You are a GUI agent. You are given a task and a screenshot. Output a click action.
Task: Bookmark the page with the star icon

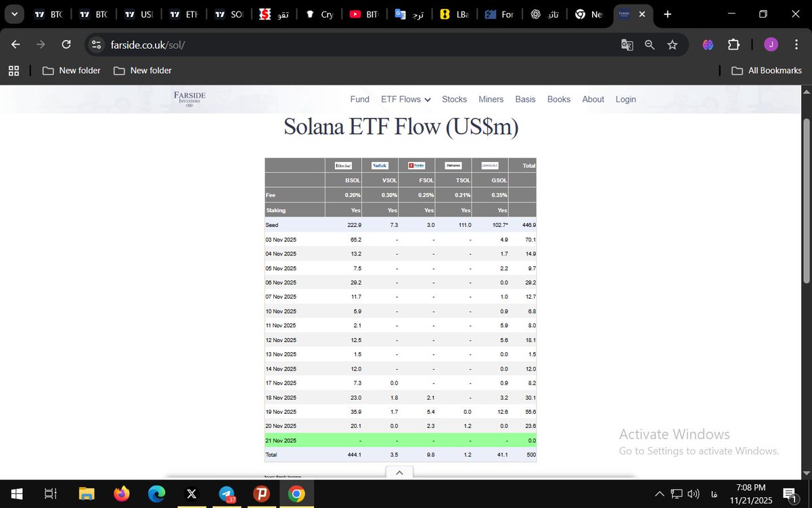pyautogui.click(x=672, y=44)
